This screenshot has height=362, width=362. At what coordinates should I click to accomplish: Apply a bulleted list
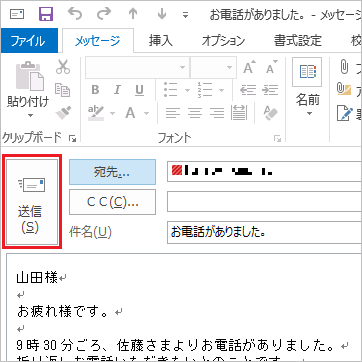170,90
